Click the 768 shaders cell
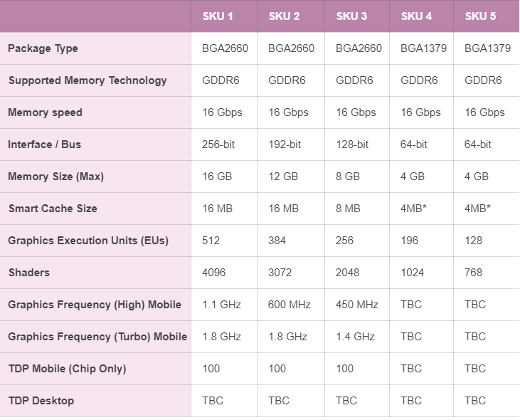The height and width of the screenshot is (420, 520). pos(473,273)
